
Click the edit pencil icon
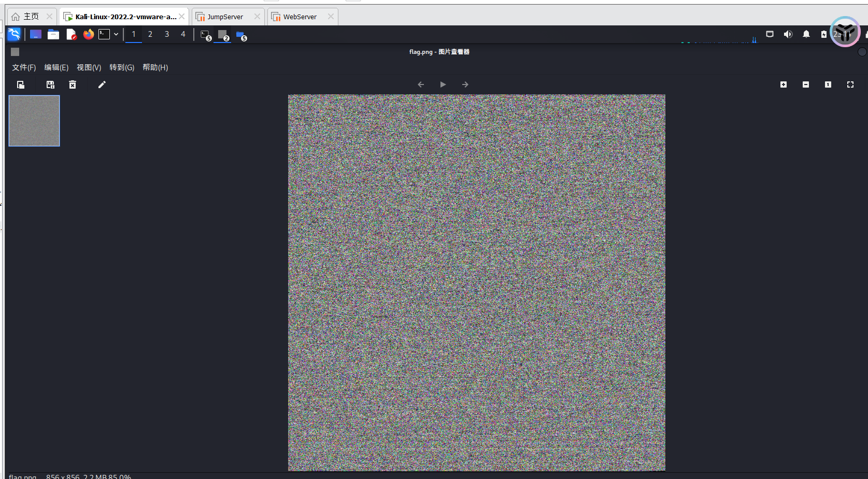[x=102, y=84]
